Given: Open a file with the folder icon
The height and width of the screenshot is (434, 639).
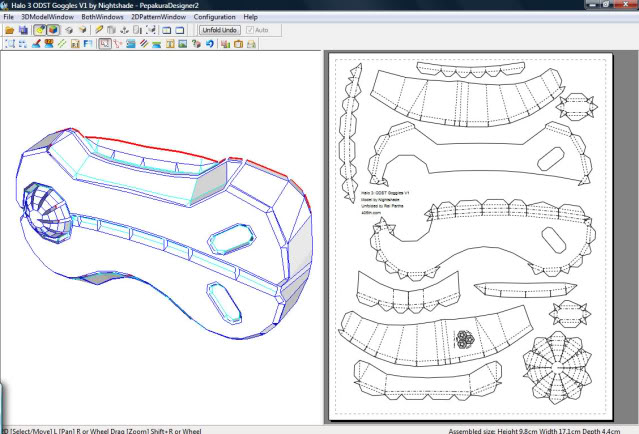Looking at the screenshot, I should coord(9,30).
